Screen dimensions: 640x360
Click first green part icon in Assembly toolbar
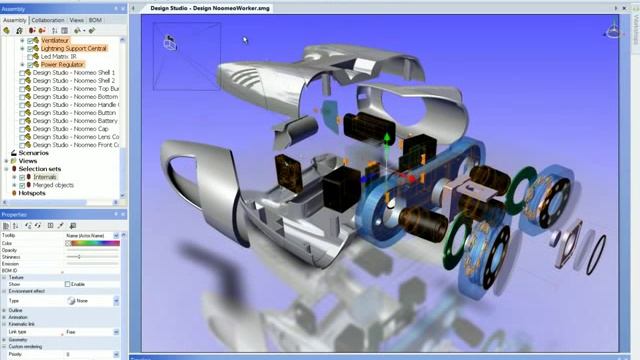(x=7, y=31)
